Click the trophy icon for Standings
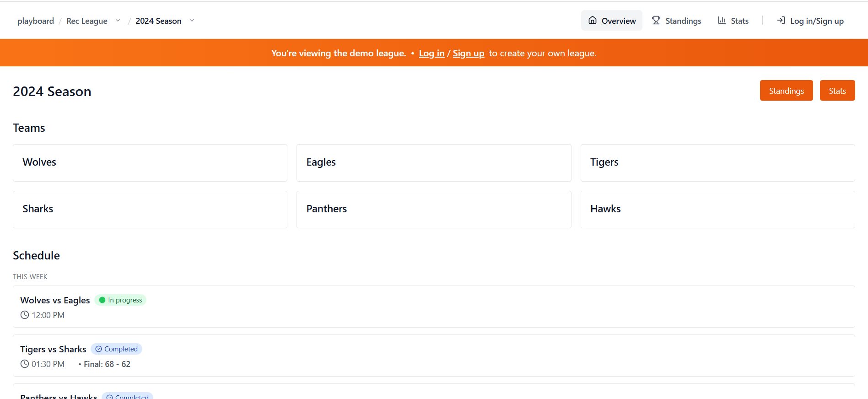Image resolution: width=868 pixels, height=399 pixels. click(x=656, y=21)
